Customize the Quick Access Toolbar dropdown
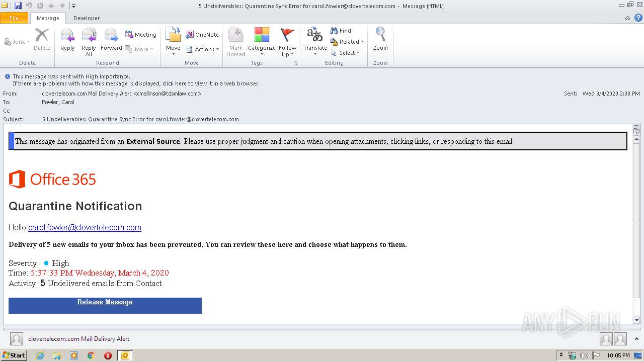Image resolution: width=644 pixels, height=362 pixels. (73, 6)
